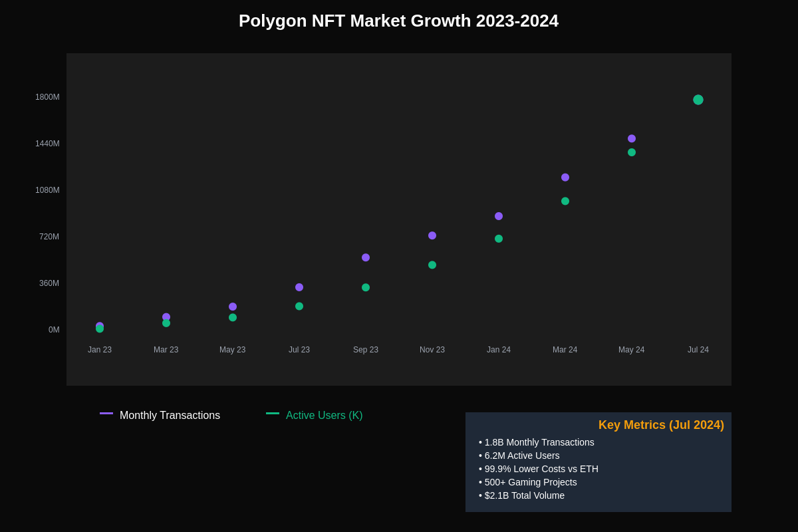Select the green Nov 23 active users point
Image resolution: width=798 pixels, height=532 pixels.
click(432, 265)
